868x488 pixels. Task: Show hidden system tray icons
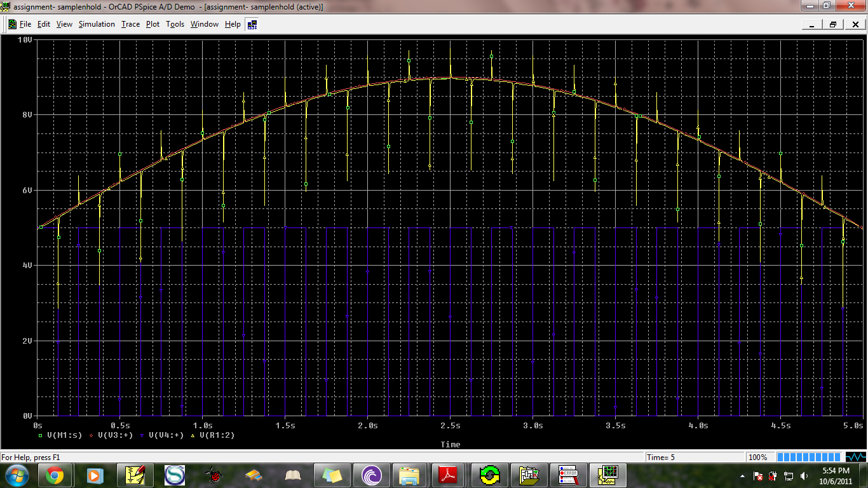pyautogui.click(x=743, y=476)
